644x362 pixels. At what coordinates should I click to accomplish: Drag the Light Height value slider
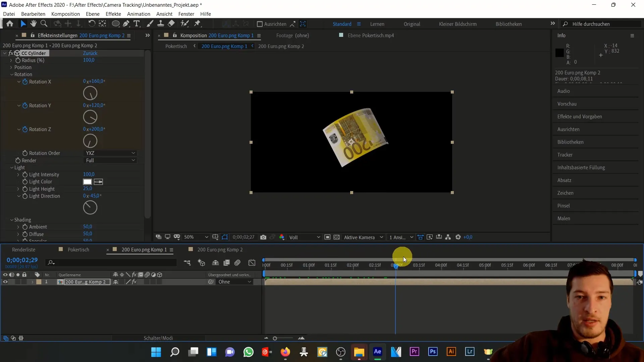pos(87,189)
